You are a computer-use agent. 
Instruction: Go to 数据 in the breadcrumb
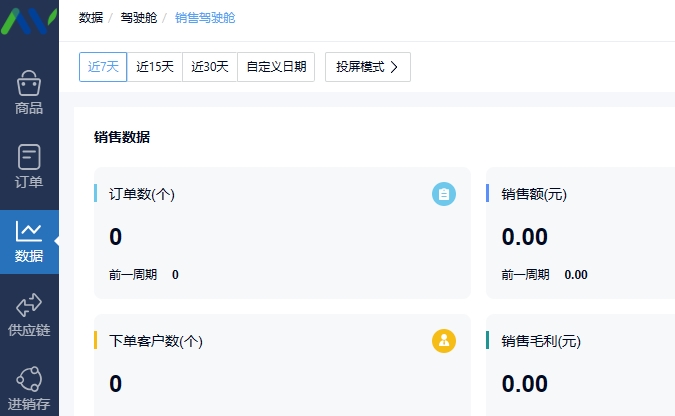click(91, 18)
